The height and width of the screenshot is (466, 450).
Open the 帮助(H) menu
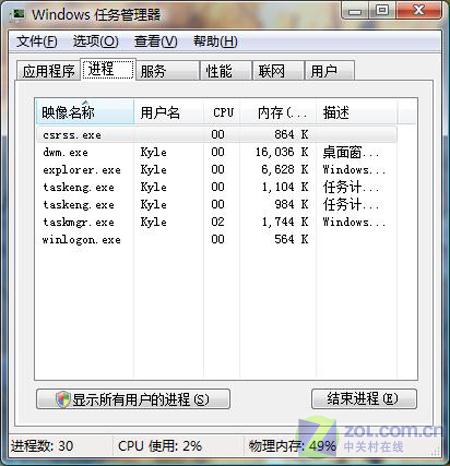(216, 42)
